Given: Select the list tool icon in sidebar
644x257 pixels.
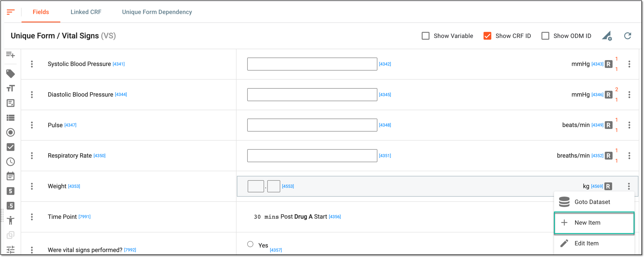Looking at the screenshot, I should click(x=11, y=118).
